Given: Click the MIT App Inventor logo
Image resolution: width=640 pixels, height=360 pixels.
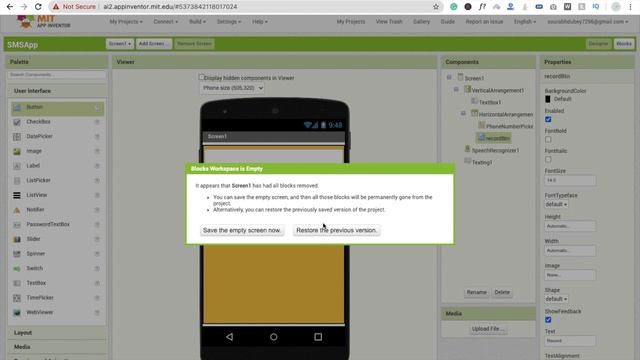Looking at the screenshot, I should pos(44,22).
